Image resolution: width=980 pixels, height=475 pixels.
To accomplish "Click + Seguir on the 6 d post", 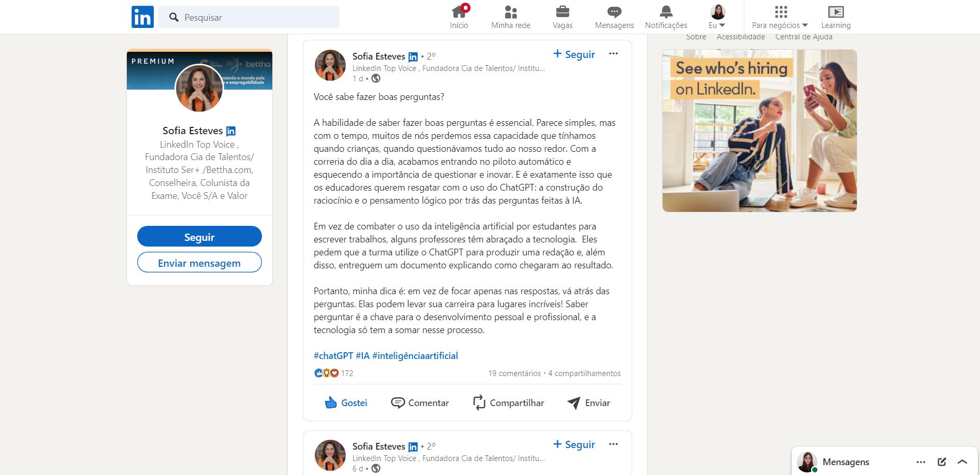I will 574,444.
